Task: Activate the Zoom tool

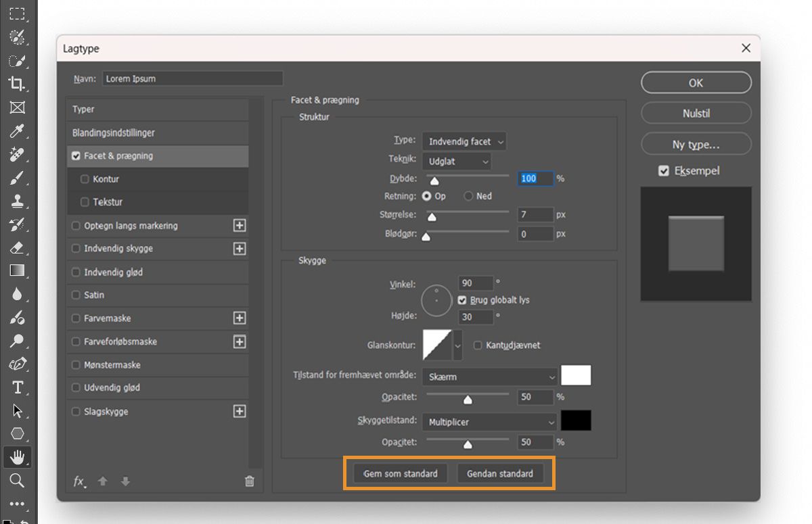Action: [x=18, y=481]
